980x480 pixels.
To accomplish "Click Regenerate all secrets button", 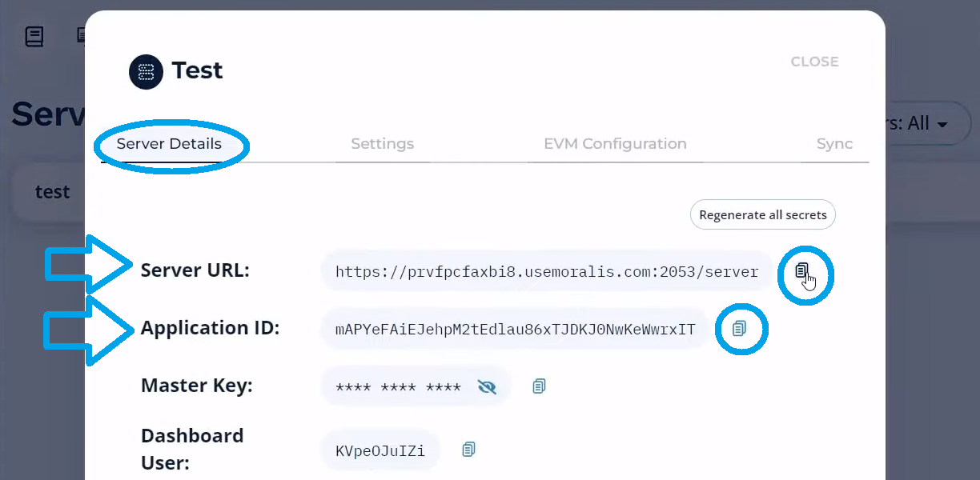I will [x=763, y=214].
